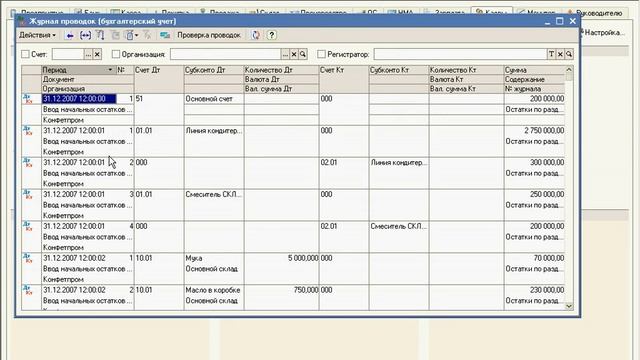Click the Проверка проводок button
The height and width of the screenshot is (360, 640).
[209, 36]
